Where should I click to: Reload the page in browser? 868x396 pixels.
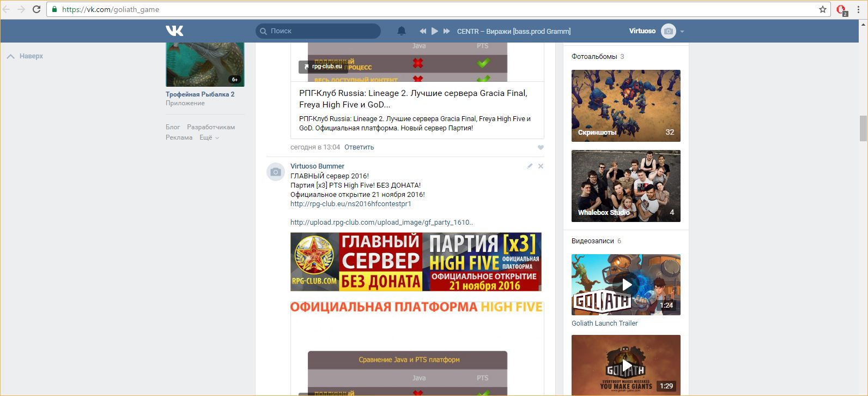(37, 9)
